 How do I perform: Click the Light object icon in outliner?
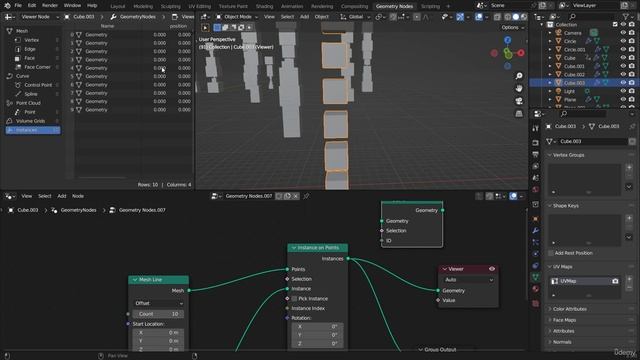click(559, 91)
